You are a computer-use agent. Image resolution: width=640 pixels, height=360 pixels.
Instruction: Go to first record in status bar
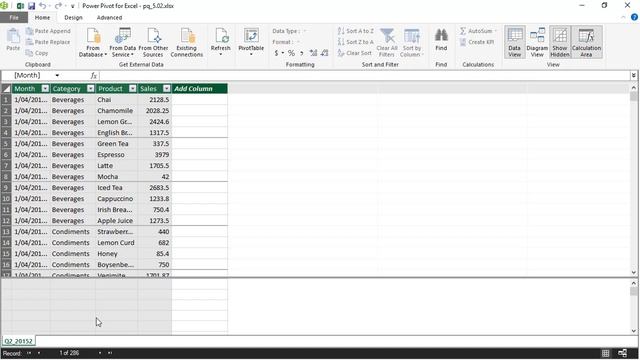click(x=29, y=353)
